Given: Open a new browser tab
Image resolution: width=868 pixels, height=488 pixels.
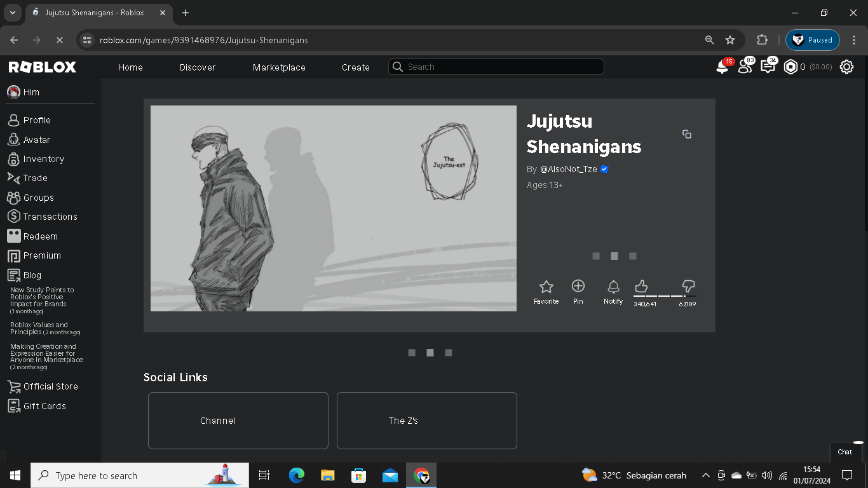Looking at the screenshot, I should [x=186, y=13].
